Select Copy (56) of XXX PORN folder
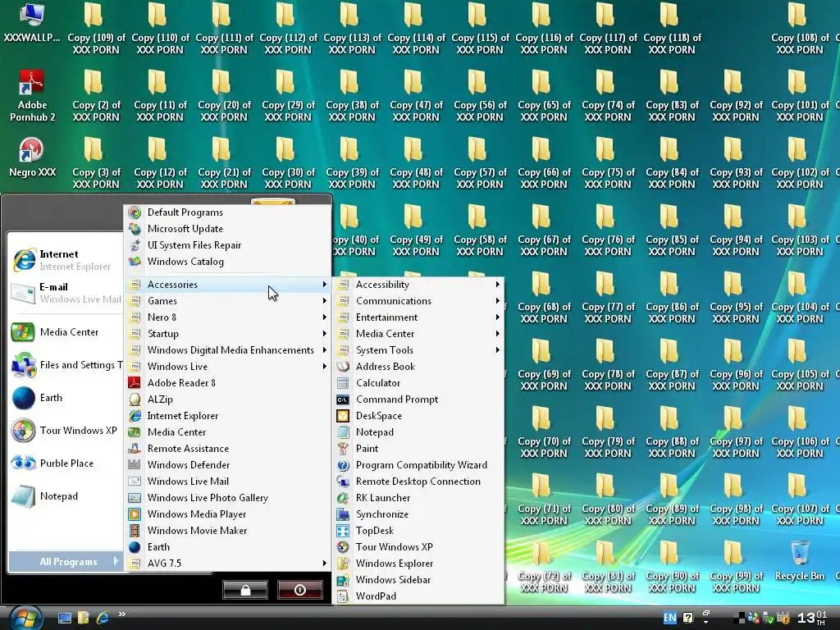 pos(480,97)
